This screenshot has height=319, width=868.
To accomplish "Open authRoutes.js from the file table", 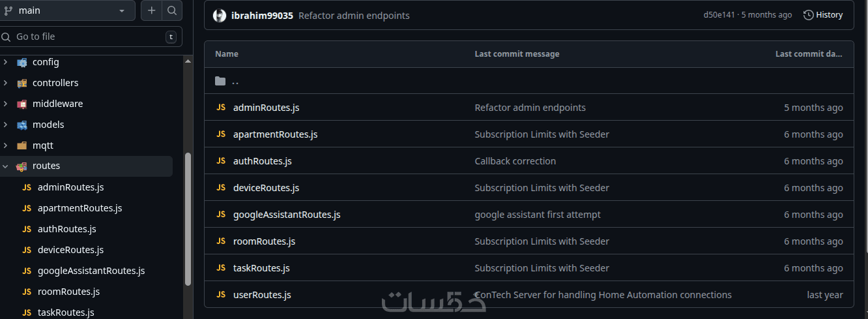I will coord(262,161).
